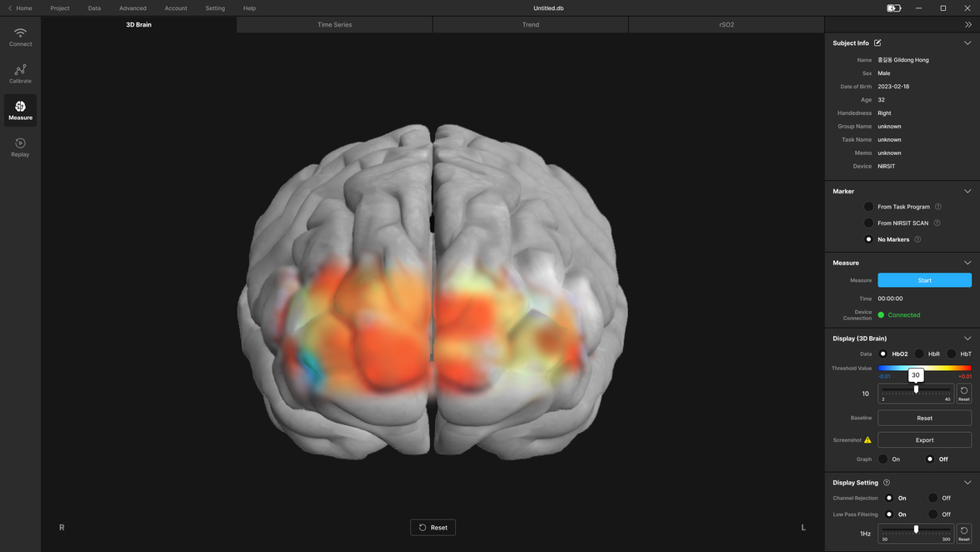The image size is (980, 552).
Task: Click the blue Start measure button
Action: pos(924,280)
